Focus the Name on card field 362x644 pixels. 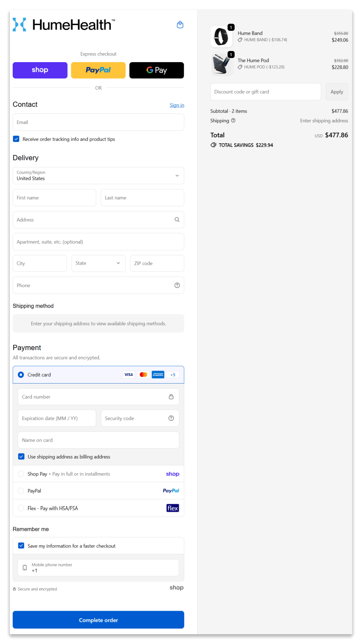(98, 440)
